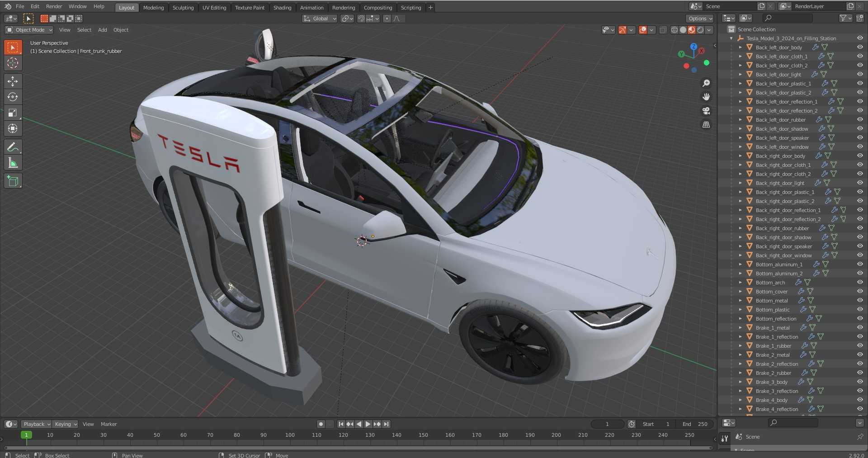Open the timeline View menu
The height and width of the screenshot is (458, 868).
(x=88, y=424)
